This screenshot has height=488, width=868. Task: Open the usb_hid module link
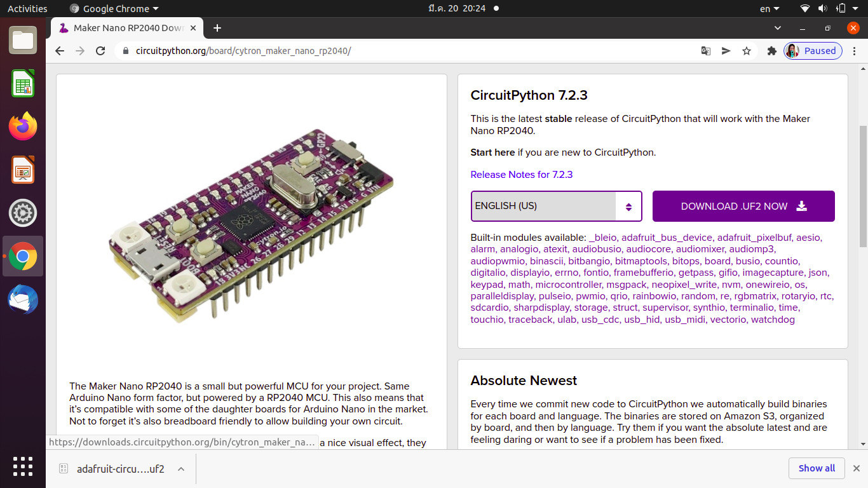click(642, 319)
